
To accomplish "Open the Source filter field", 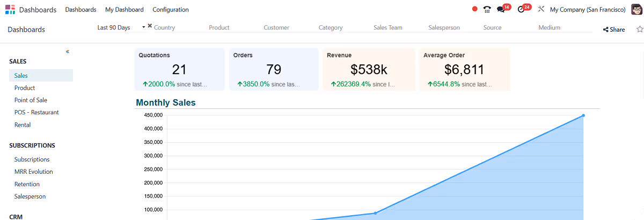I will [x=507, y=27].
